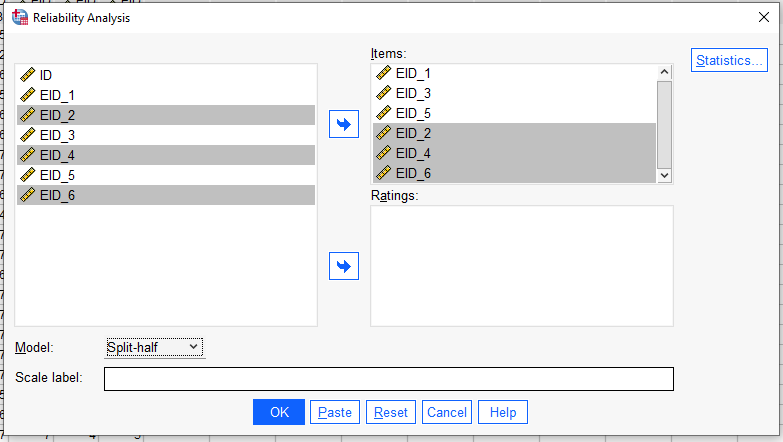This screenshot has height=442, width=783.
Task: Close the Reliability Analysis window
Action: coord(764,17)
